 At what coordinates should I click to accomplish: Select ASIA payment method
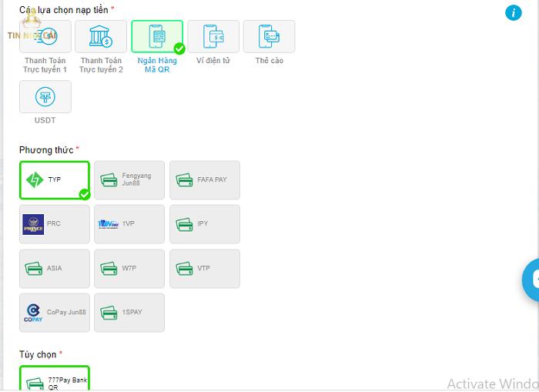coord(55,269)
